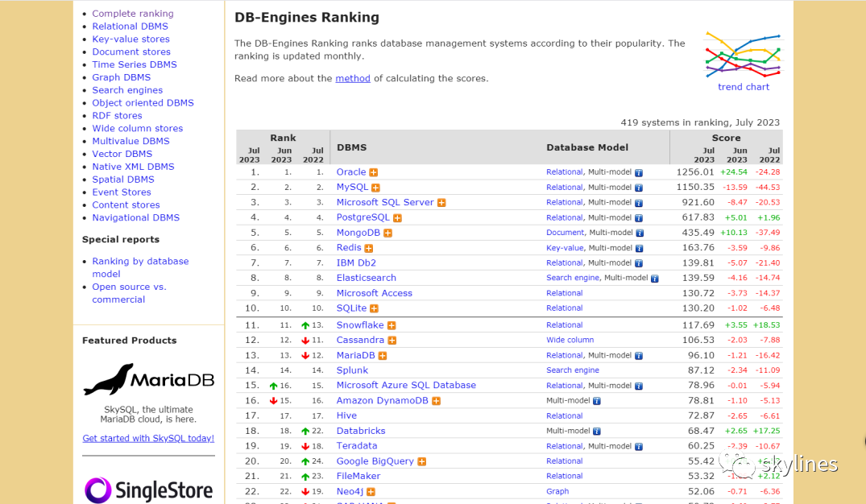Click the multi-model info icon in Oracle row
This screenshot has height=504, width=866.
639,173
